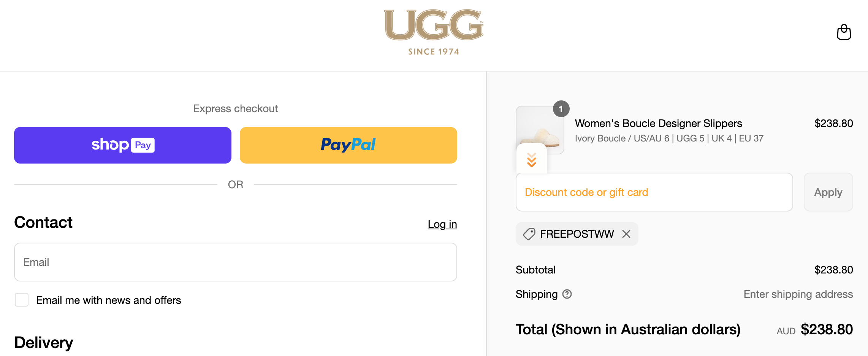Pay with PayPal express checkout
The height and width of the screenshot is (356, 868).
click(348, 145)
